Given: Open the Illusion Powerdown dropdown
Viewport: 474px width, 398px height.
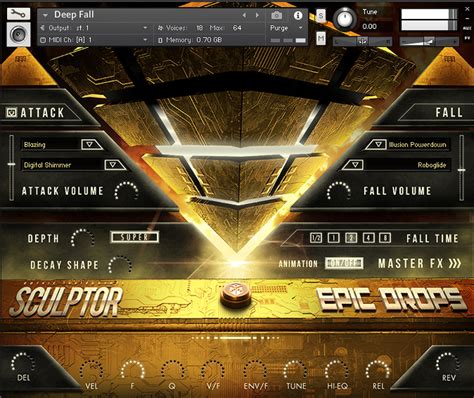Looking at the screenshot, I should pos(377,145).
